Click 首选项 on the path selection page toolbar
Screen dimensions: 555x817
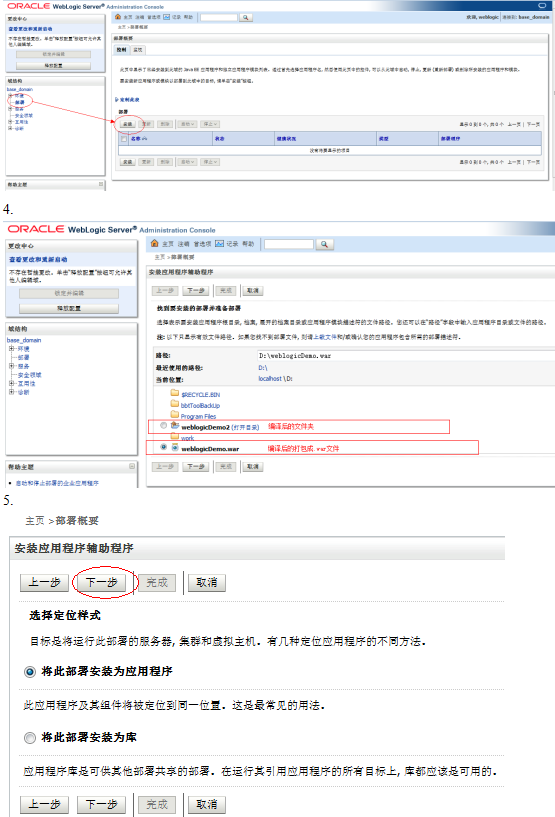[x=202, y=244]
